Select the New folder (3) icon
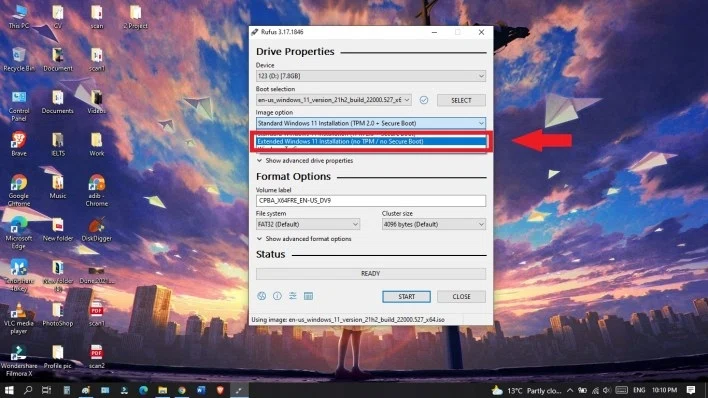 58,276
